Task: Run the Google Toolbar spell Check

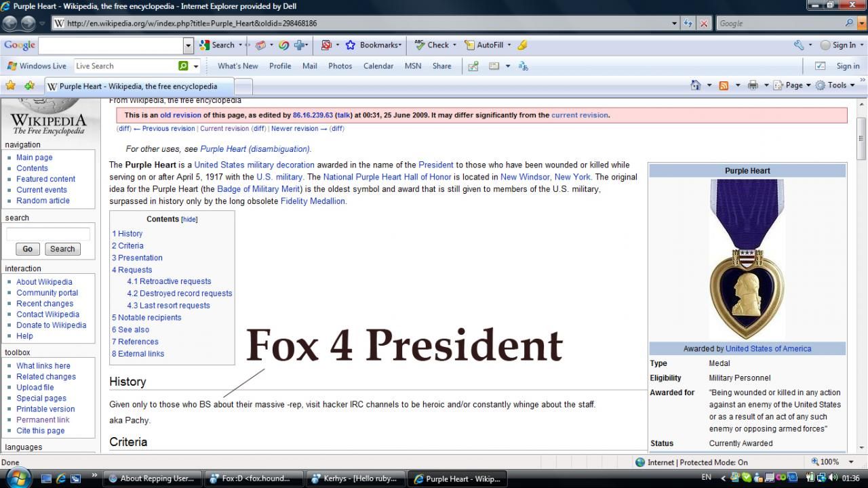Action: point(431,45)
